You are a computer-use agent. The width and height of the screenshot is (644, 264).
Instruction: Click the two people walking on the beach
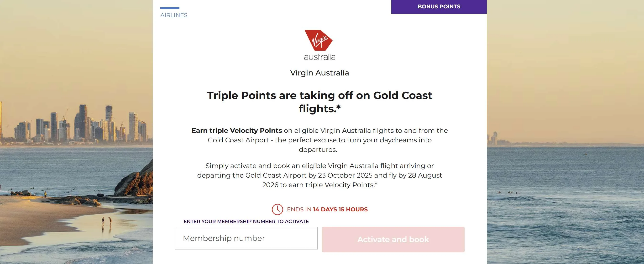(107, 222)
